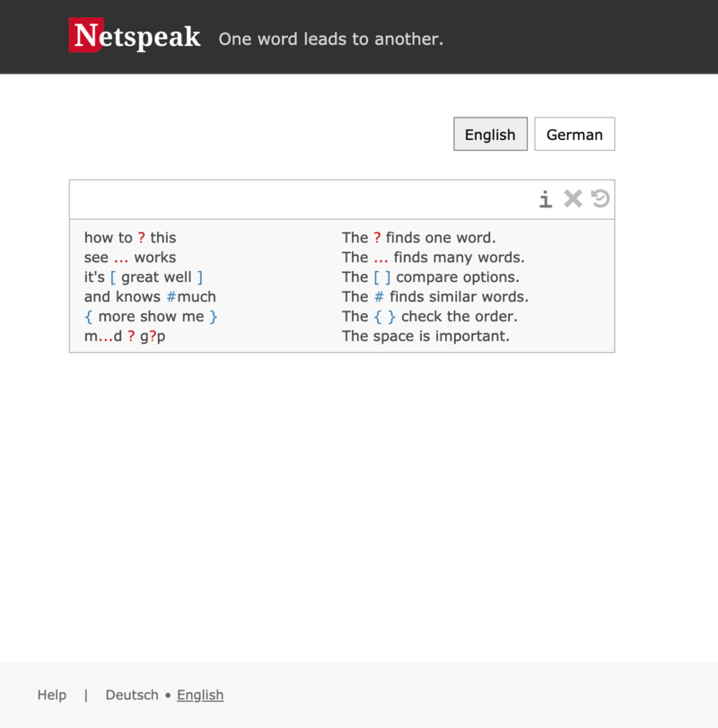Try the example "m...d ? g?p"
Viewport: 718px width, 728px height.
pyautogui.click(x=125, y=337)
